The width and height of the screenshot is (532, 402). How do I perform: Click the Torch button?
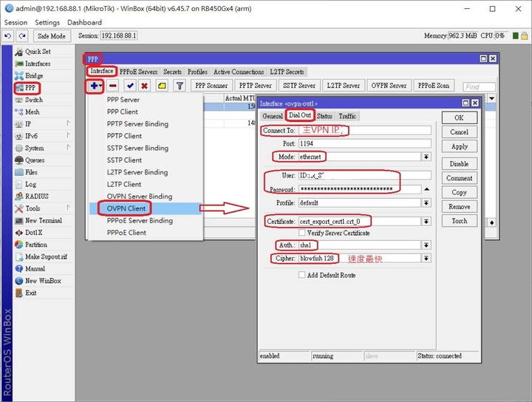point(460,221)
